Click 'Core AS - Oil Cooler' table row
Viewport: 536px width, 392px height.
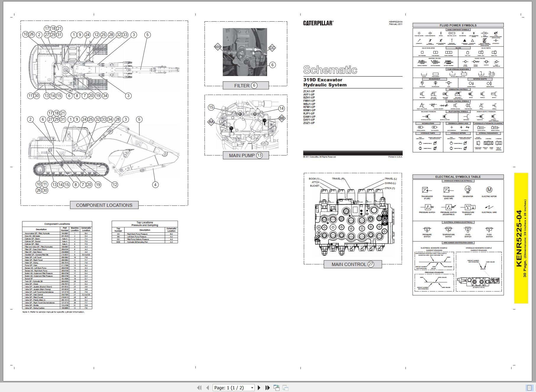click(x=57, y=236)
